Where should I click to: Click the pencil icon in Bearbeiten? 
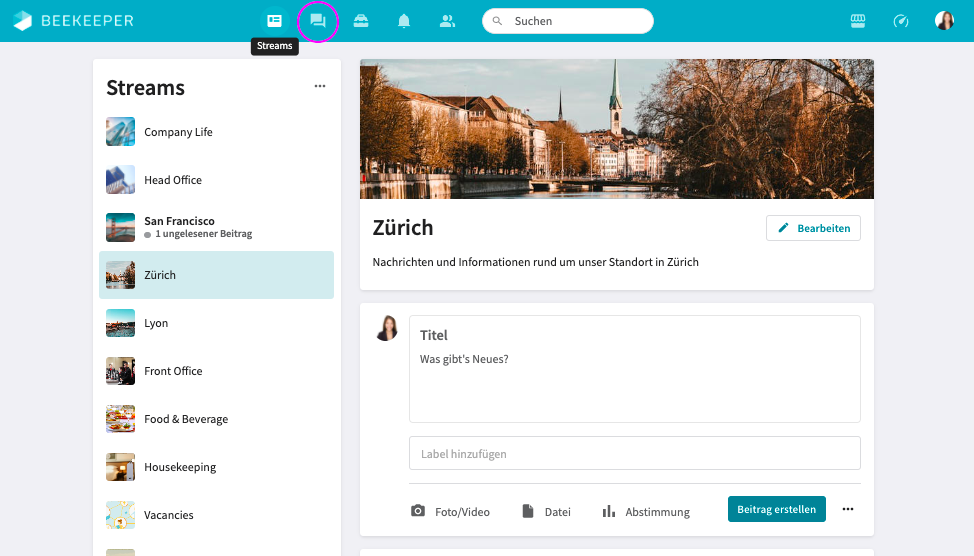coord(784,228)
